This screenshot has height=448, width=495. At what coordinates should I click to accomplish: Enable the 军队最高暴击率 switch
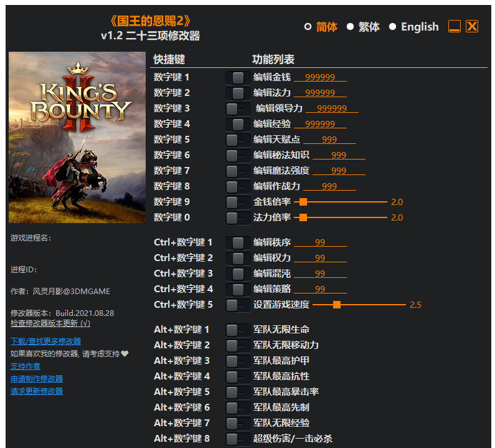point(238,392)
